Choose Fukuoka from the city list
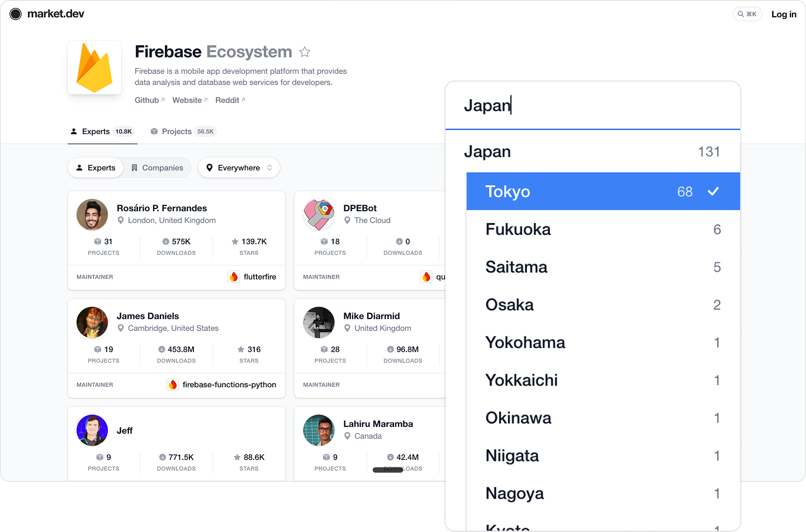The height and width of the screenshot is (532, 806). click(x=603, y=229)
